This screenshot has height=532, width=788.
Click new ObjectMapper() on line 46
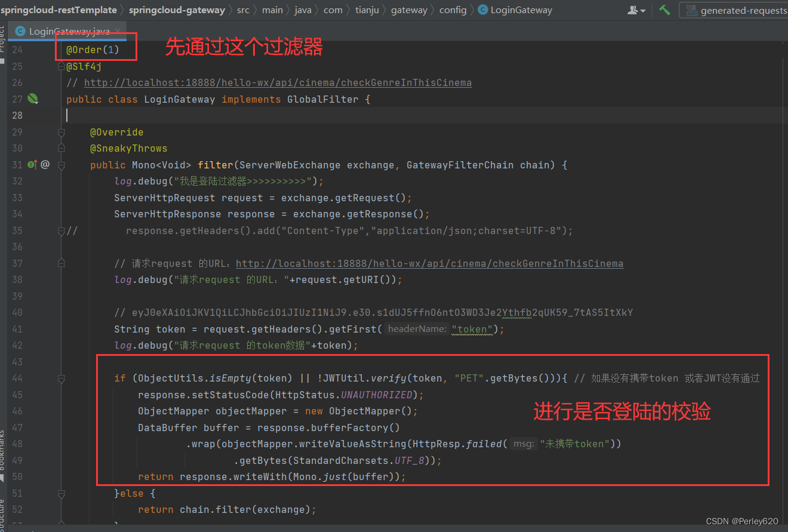coord(358,411)
